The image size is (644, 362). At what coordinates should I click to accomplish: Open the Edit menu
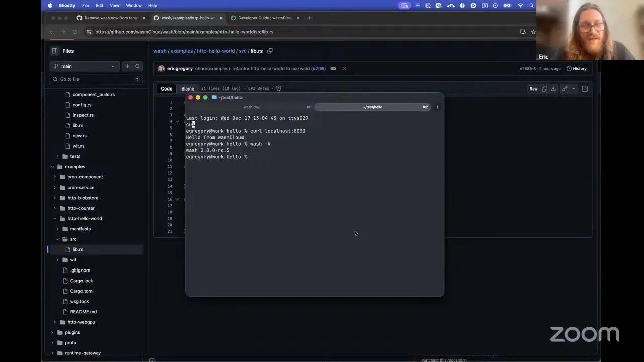(99, 5)
